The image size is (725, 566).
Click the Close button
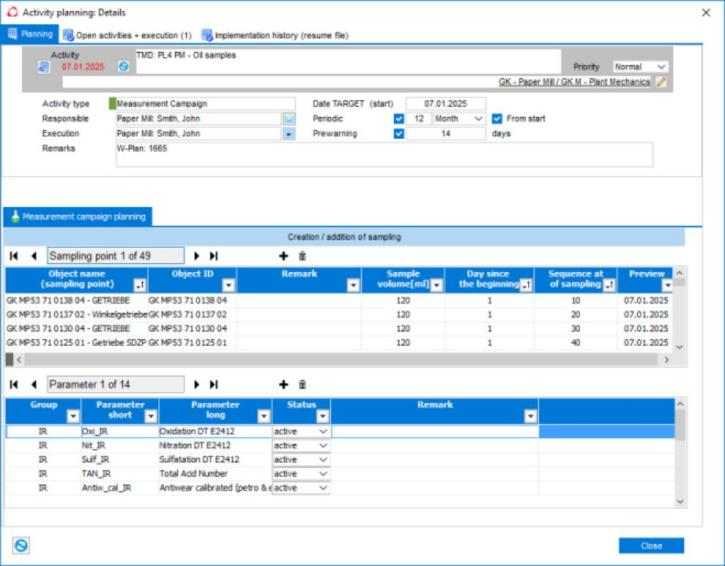[651, 546]
